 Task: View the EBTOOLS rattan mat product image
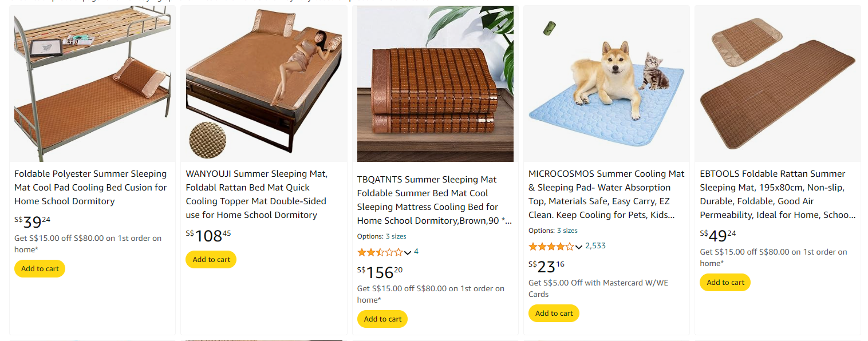[x=778, y=84]
